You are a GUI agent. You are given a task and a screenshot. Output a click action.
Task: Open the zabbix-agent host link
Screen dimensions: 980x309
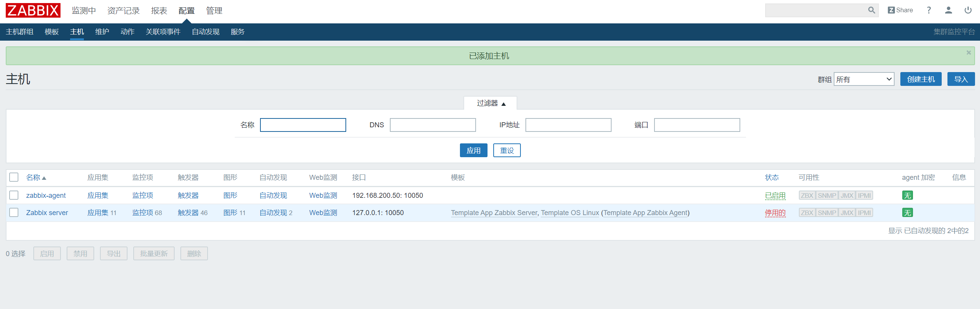pyautogui.click(x=46, y=196)
